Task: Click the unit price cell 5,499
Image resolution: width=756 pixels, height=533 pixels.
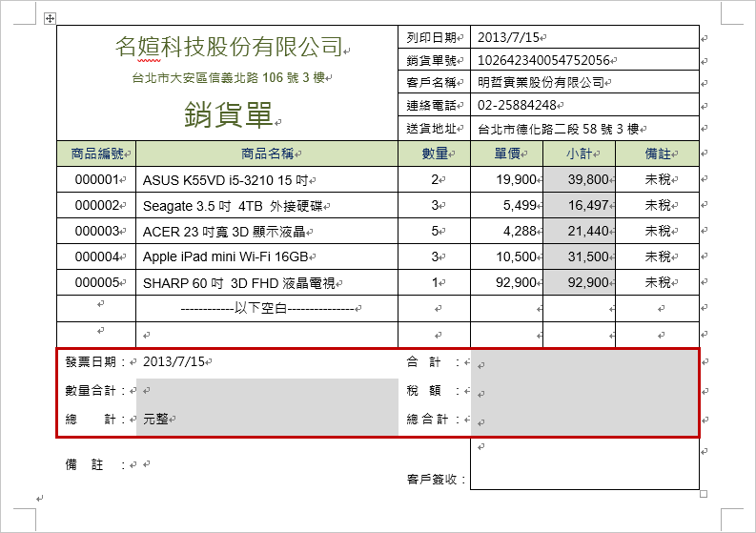Action: [x=506, y=205]
